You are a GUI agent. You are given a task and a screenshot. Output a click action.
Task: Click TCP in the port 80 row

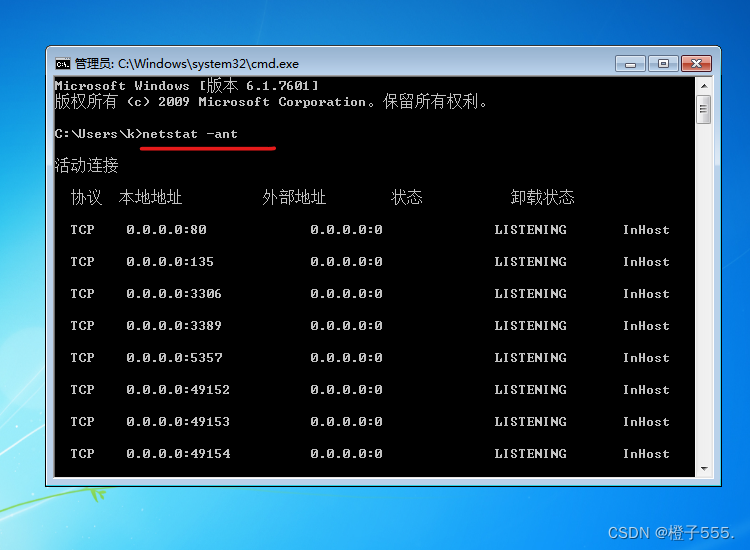pos(82,230)
